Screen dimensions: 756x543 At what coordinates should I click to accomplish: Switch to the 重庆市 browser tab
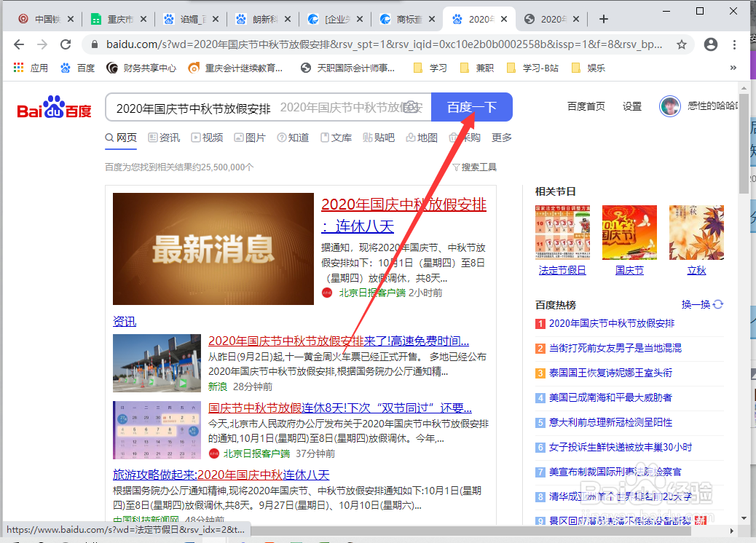119,19
